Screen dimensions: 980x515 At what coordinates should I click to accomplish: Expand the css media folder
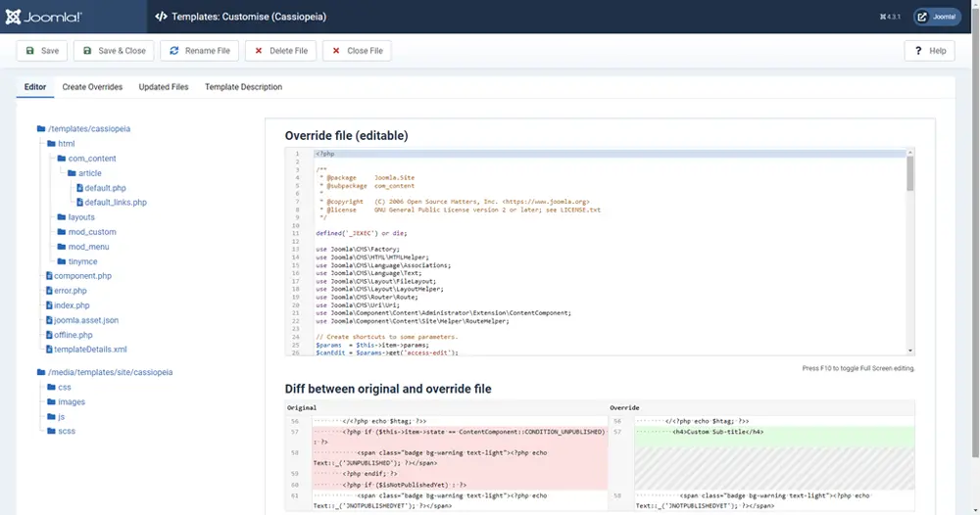64,388
